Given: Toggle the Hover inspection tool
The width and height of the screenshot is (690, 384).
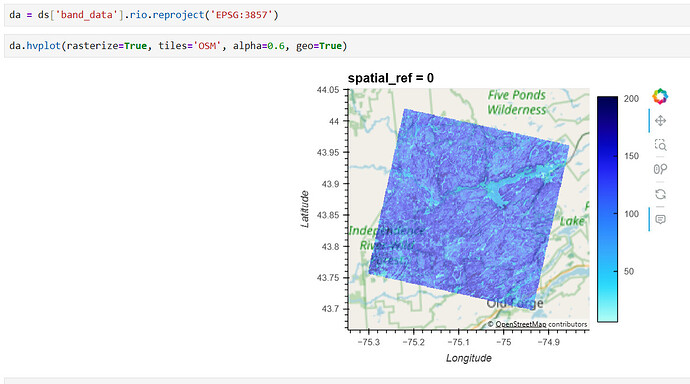Looking at the screenshot, I should pyautogui.click(x=660, y=219).
